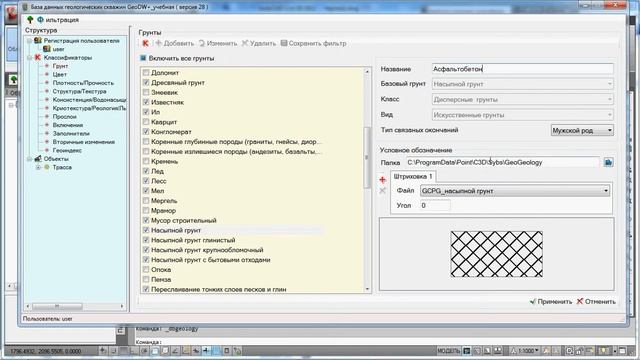The width and height of the screenshot is (640, 360).
Task: Open the Базовый грунт dropdown
Action: click(x=522, y=84)
